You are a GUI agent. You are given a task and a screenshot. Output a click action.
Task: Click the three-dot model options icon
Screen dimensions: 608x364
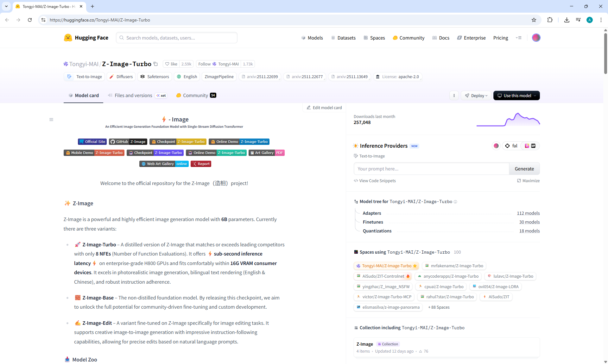pyautogui.click(x=454, y=96)
